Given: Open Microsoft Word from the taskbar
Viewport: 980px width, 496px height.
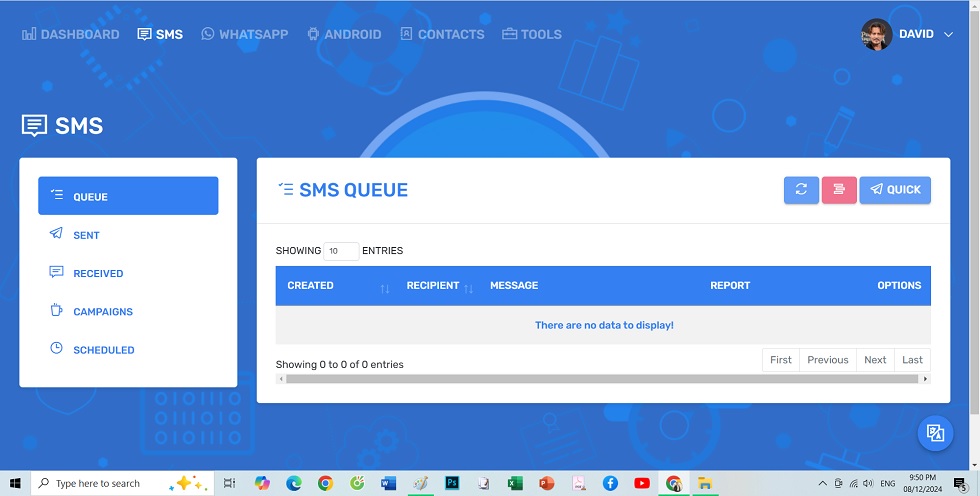Looking at the screenshot, I should click(389, 483).
